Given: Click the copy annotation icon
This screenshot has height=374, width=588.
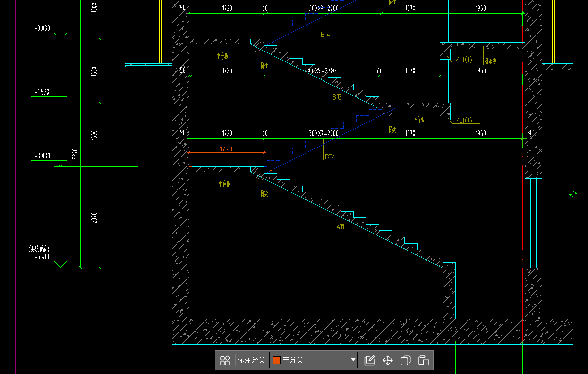Looking at the screenshot, I should pos(406,360).
